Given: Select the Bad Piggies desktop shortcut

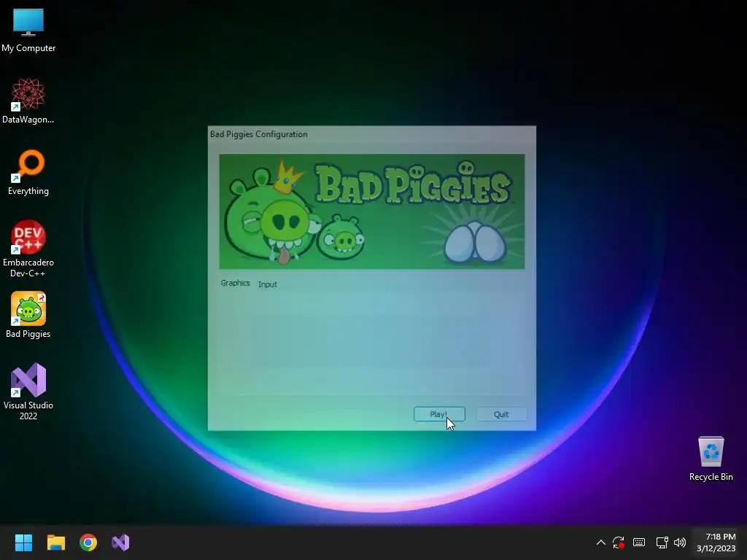Looking at the screenshot, I should (x=28, y=315).
